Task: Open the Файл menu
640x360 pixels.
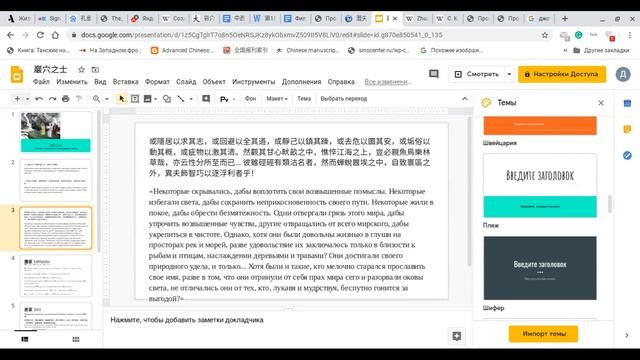Action: coord(41,82)
